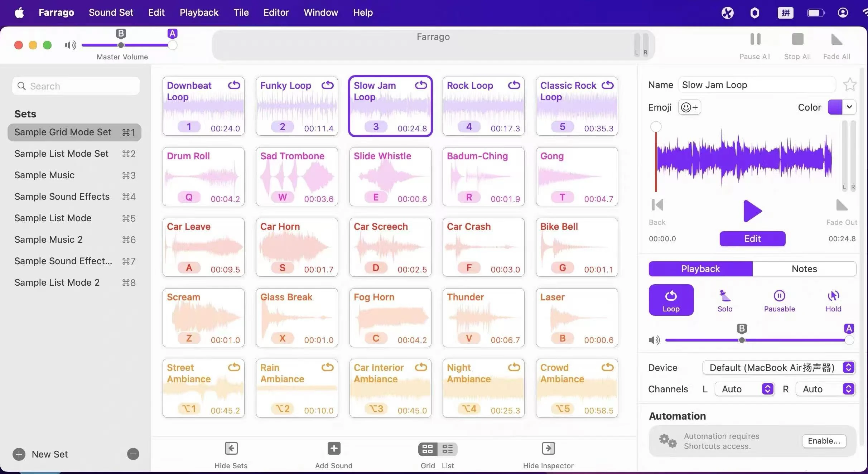Click the loop icon on Crowd Ambiance tile
This screenshot has width=868, height=474.
click(607, 367)
